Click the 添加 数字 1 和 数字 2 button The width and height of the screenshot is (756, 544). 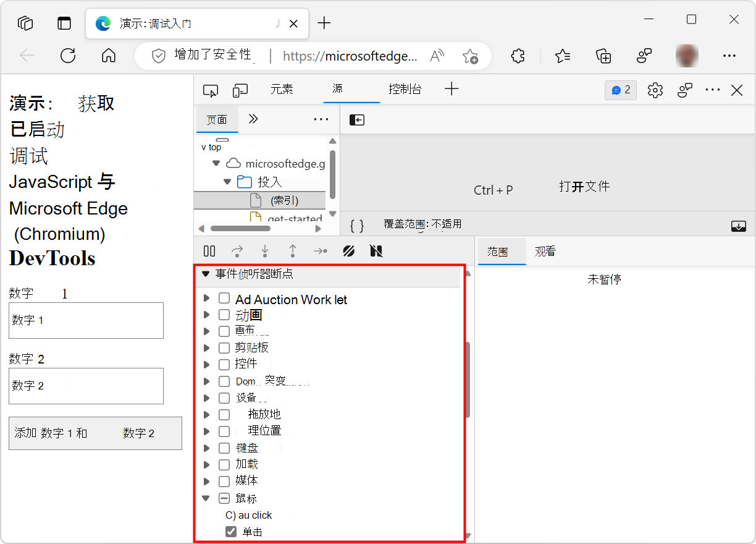coord(95,433)
